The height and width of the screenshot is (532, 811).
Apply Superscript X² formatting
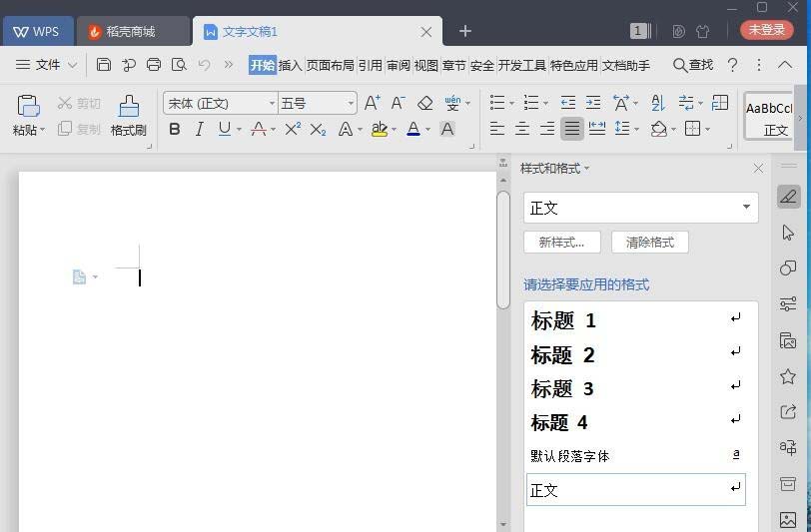point(293,129)
